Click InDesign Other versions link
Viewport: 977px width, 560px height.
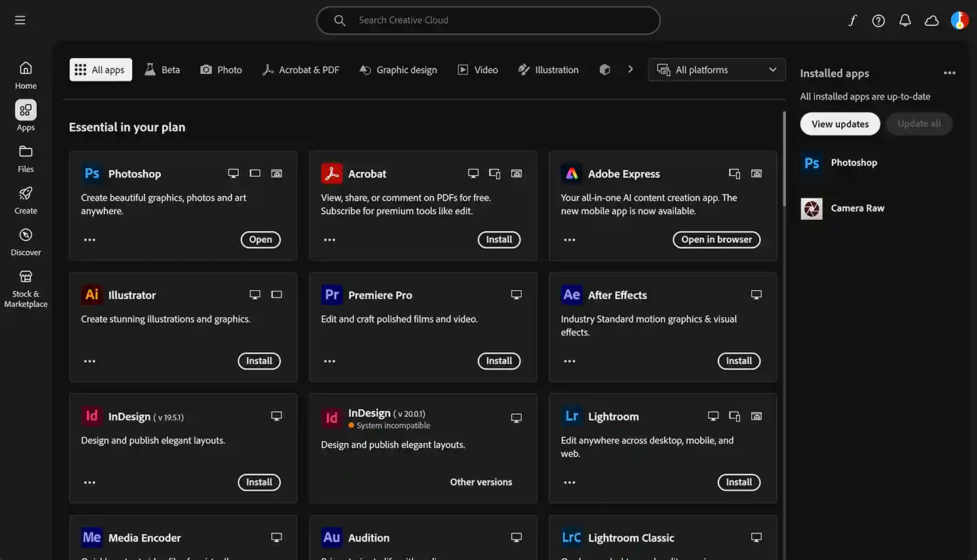[x=481, y=482]
